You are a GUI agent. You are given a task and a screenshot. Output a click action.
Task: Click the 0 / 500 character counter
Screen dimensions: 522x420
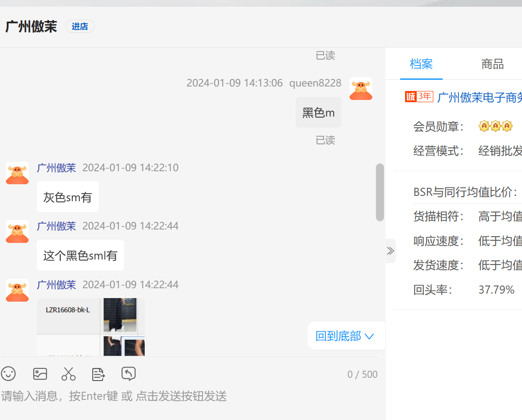point(362,374)
